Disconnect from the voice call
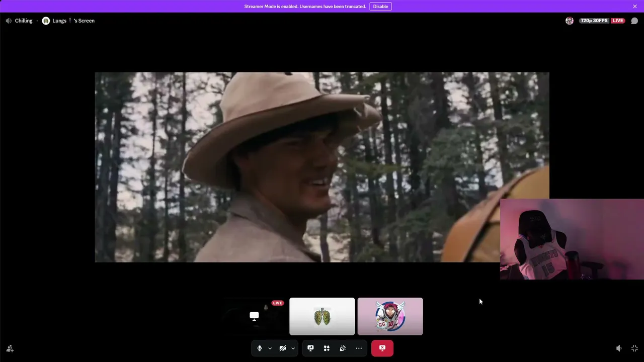 click(382, 348)
